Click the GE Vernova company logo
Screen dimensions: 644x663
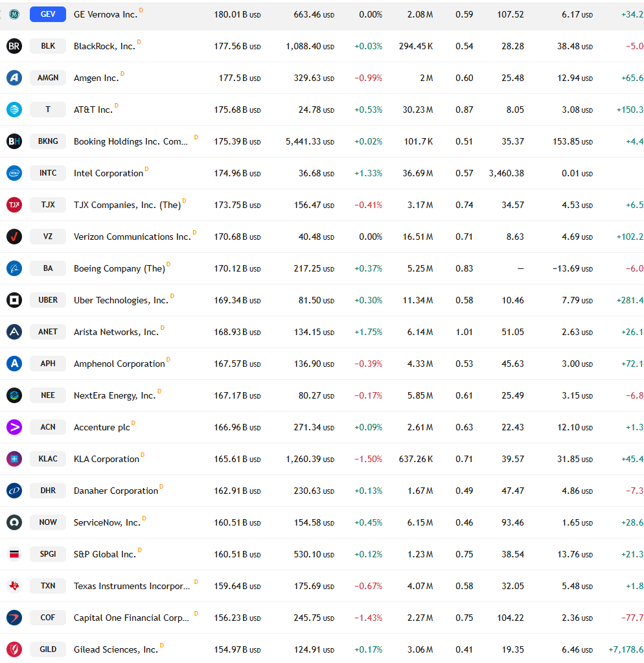14,14
